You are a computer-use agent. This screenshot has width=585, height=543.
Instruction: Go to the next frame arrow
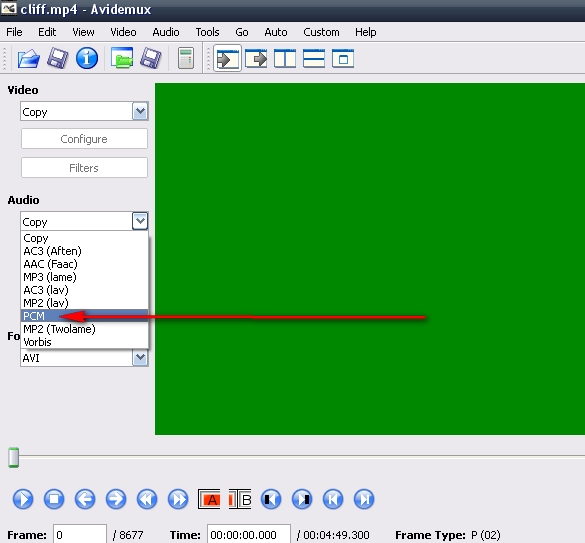point(116,499)
